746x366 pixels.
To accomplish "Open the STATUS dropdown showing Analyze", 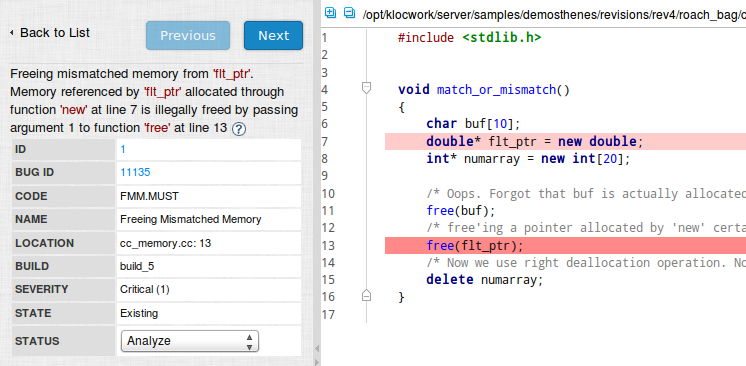I will tap(190, 341).
